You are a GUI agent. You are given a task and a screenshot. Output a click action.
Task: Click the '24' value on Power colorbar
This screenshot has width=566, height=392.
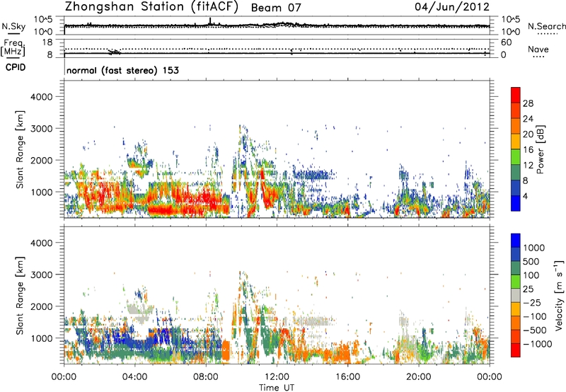pos(528,119)
